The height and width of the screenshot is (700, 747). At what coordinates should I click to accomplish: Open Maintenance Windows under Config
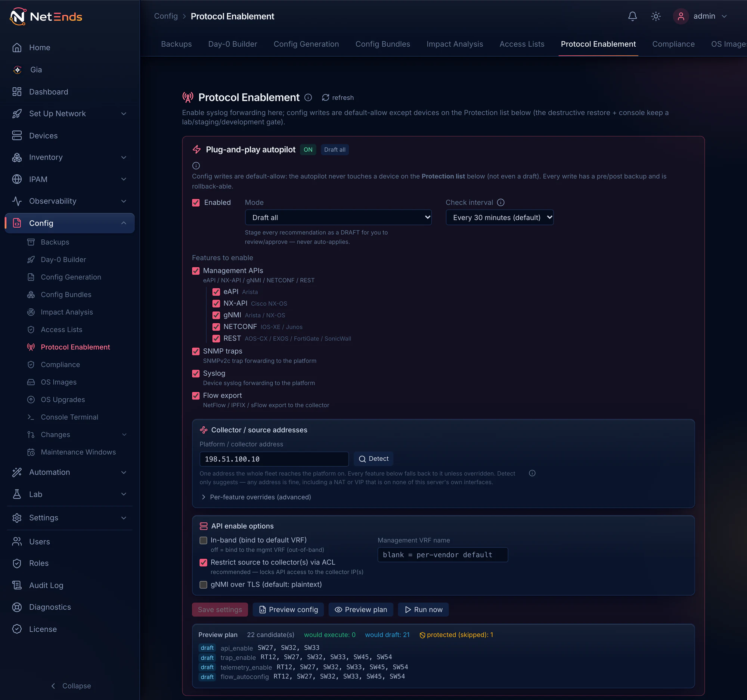pos(78,452)
